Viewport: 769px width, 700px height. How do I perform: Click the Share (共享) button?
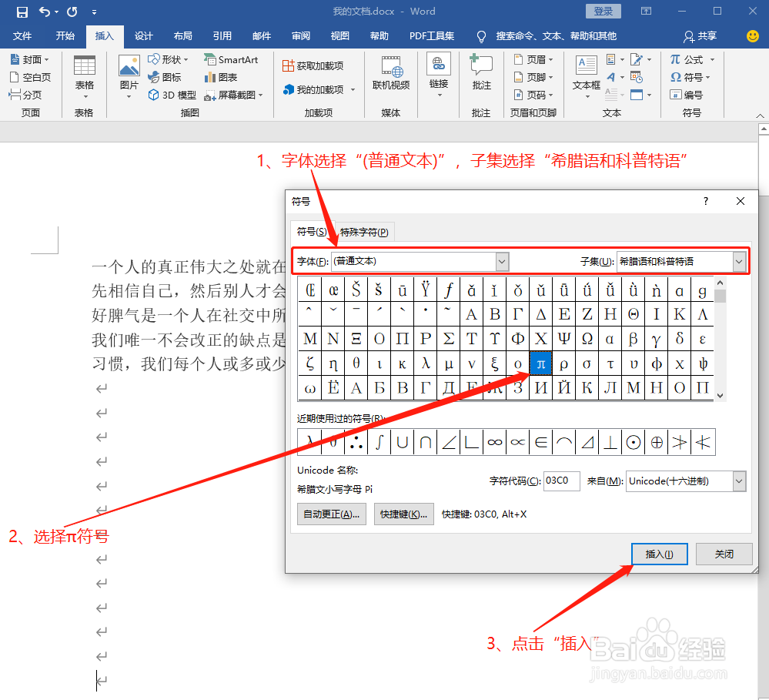[x=700, y=36]
